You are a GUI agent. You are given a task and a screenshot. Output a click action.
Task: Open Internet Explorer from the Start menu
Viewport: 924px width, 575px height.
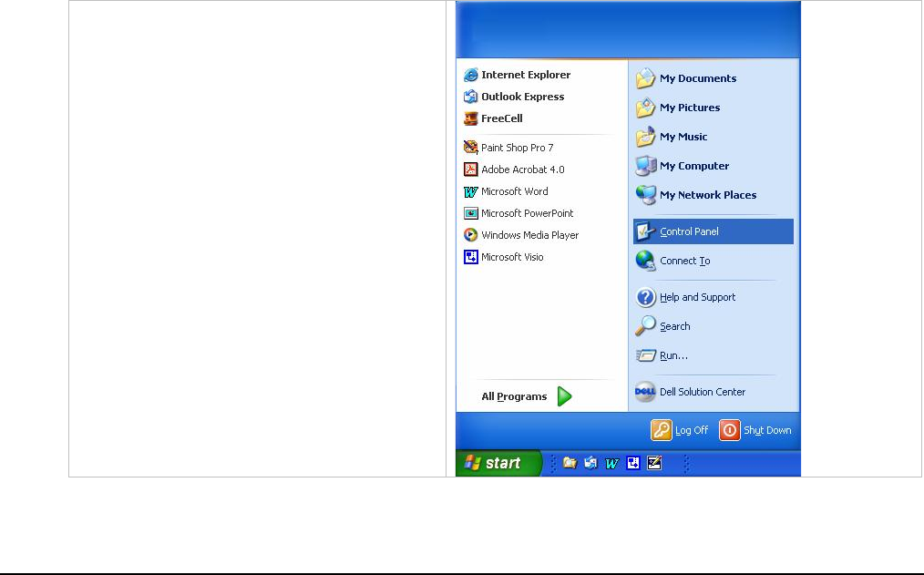pyautogui.click(x=518, y=75)
